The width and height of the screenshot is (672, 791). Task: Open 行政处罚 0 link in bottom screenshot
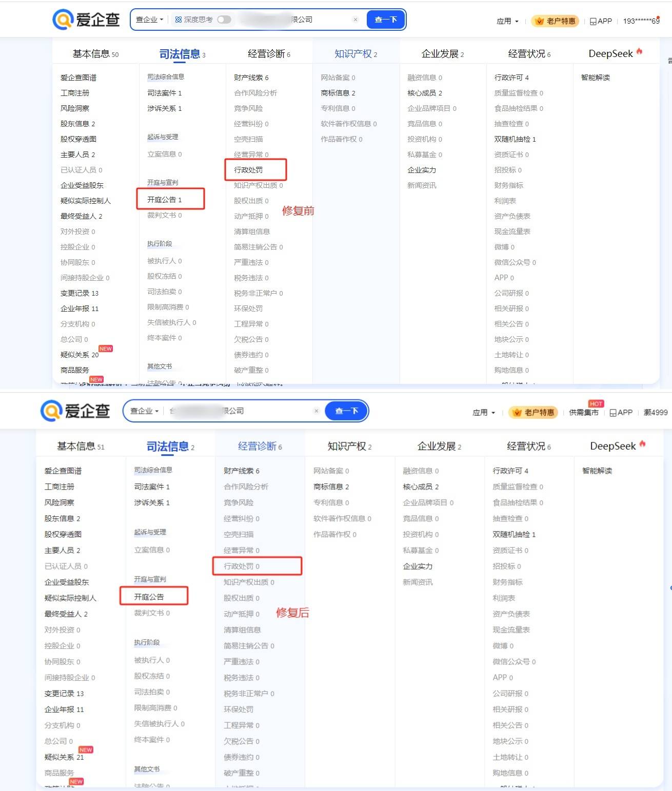(242, 566)
